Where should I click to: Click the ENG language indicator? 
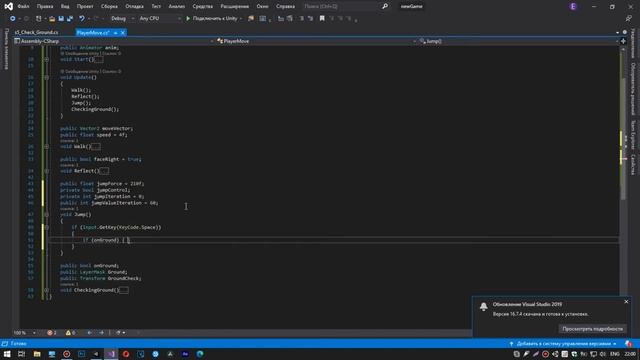[x=615, y=354]
